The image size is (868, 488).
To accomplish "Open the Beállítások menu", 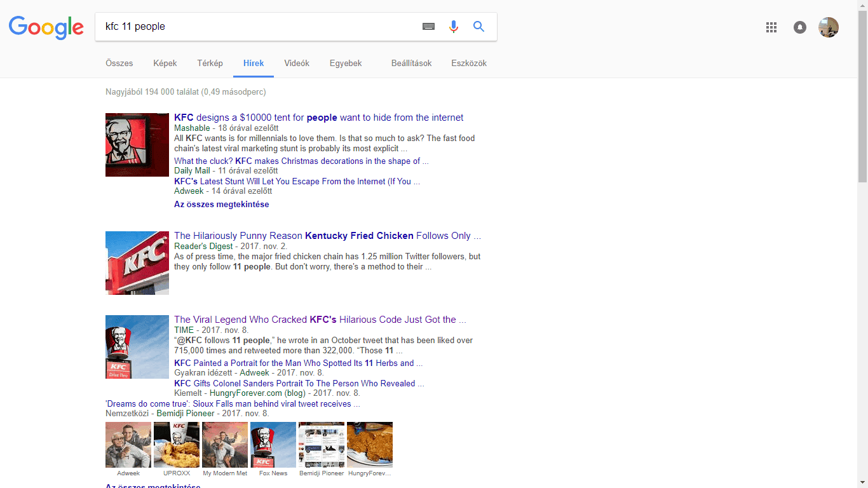I will click(412, 64).
